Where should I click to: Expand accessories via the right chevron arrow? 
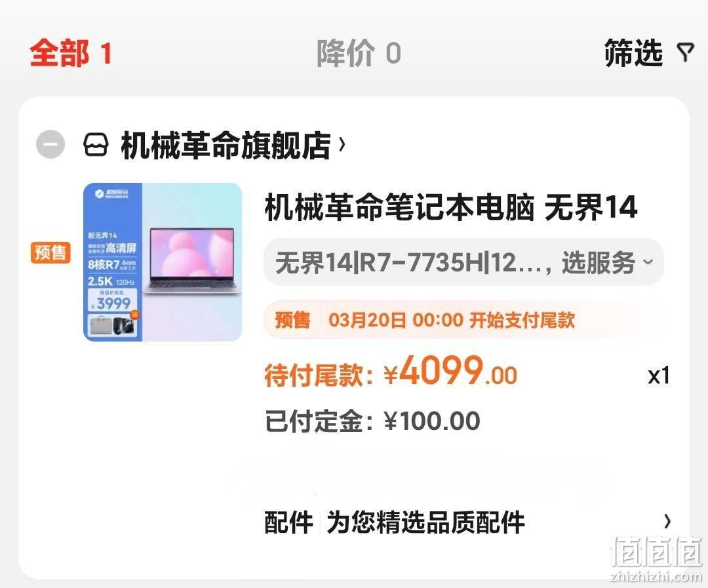point(667,522)
